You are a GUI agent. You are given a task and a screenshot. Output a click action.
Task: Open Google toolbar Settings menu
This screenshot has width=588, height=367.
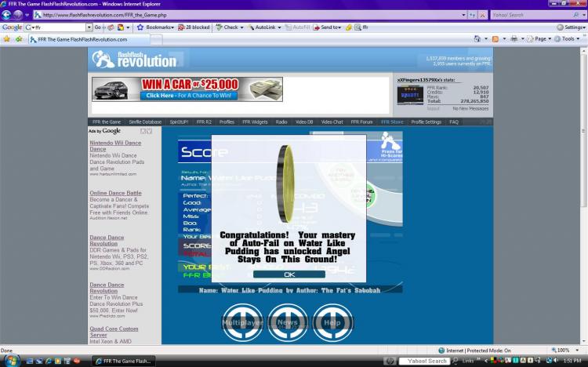(571, 27)
